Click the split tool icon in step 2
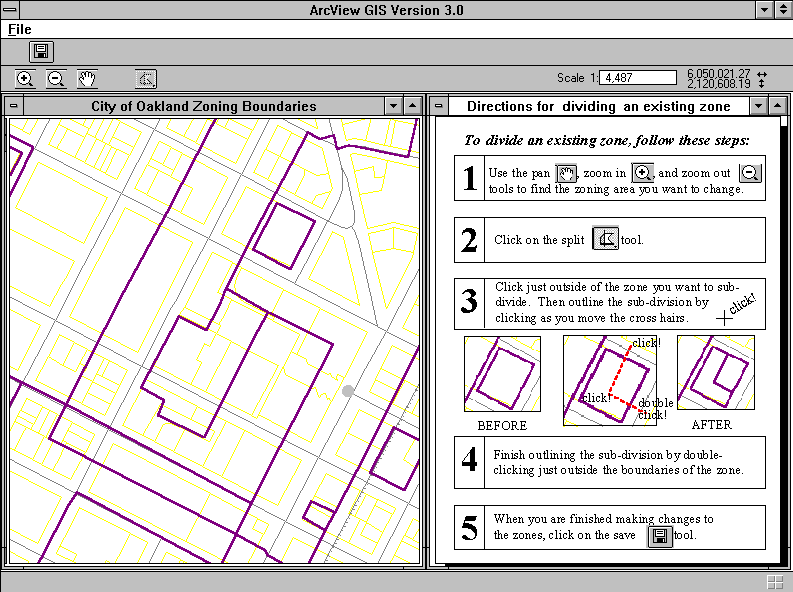793x592 pixels. tap(605, 239)
